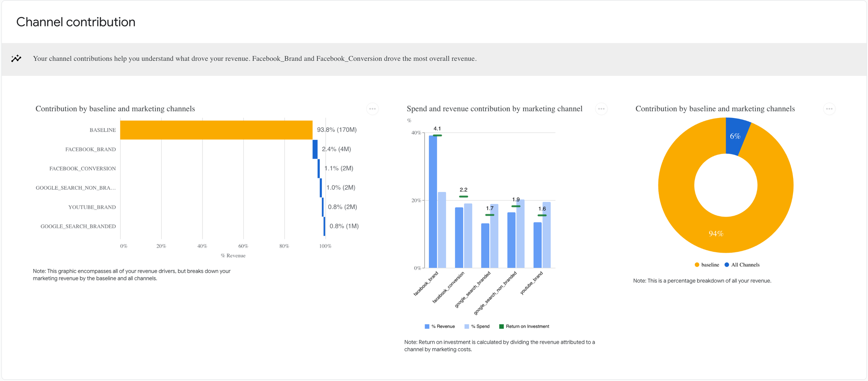Open the options menu on the spend and revenue chart
Image resolution: width=868 pixels, height=381 pixels.
pyautogui.click(x=601, y=109)
